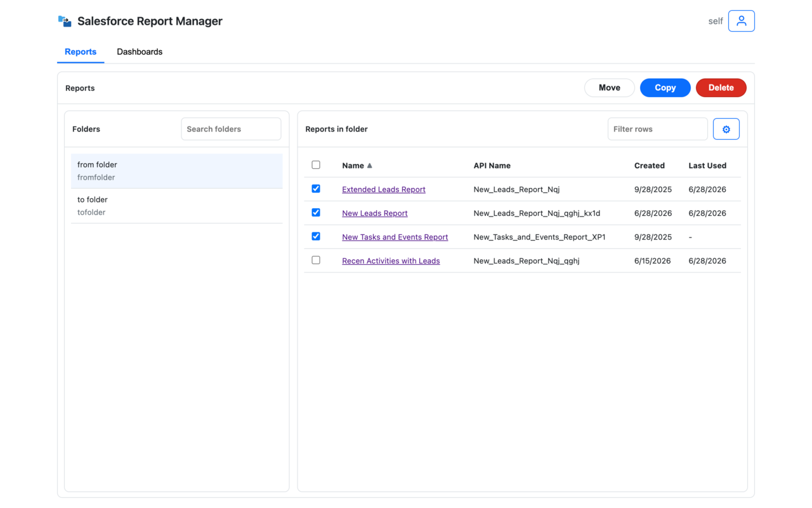
Task: Check the Recen Activities with Leads checkbox
Action: pyautogui.click(x=316, y=260)
